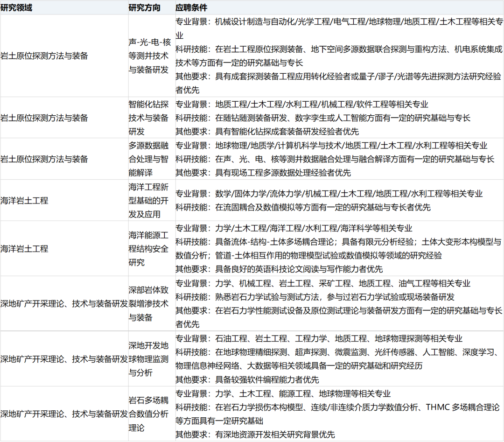Click the 专业背景 line starting "机械设计制造与自动化"
Viewport: 504px width, 442px height.
click(x=339, y=28)
